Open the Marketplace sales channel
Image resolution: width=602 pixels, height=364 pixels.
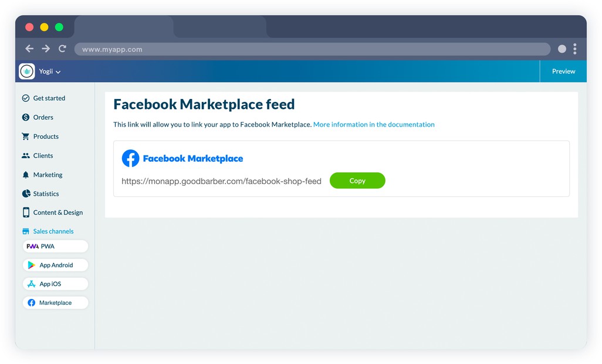[x=55, y=303]
